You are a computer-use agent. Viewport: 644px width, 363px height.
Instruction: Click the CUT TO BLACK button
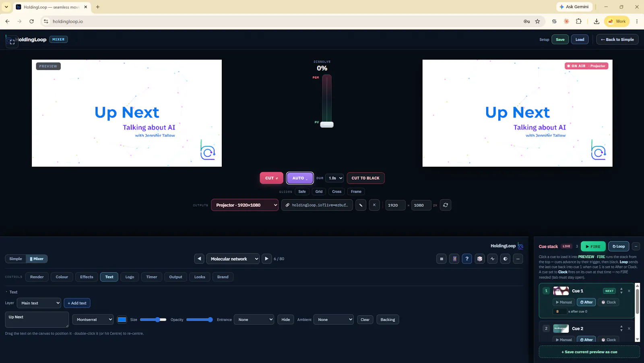(x=365, y=178)
